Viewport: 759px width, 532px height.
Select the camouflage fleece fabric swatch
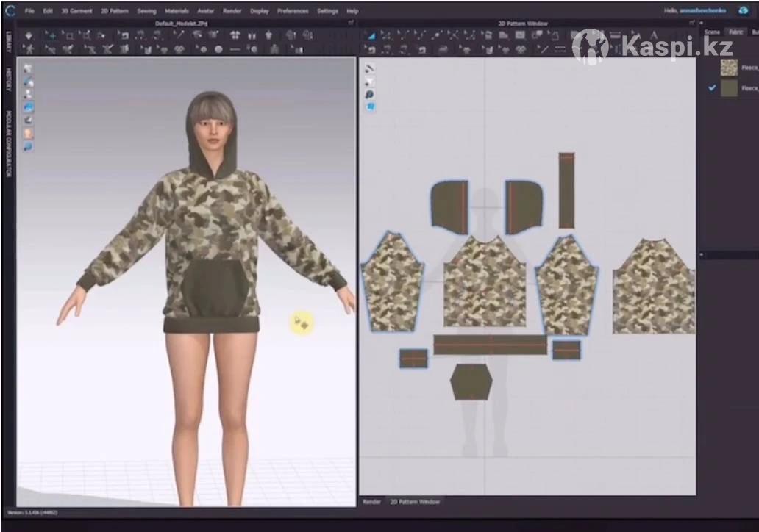tap(729, 68)
